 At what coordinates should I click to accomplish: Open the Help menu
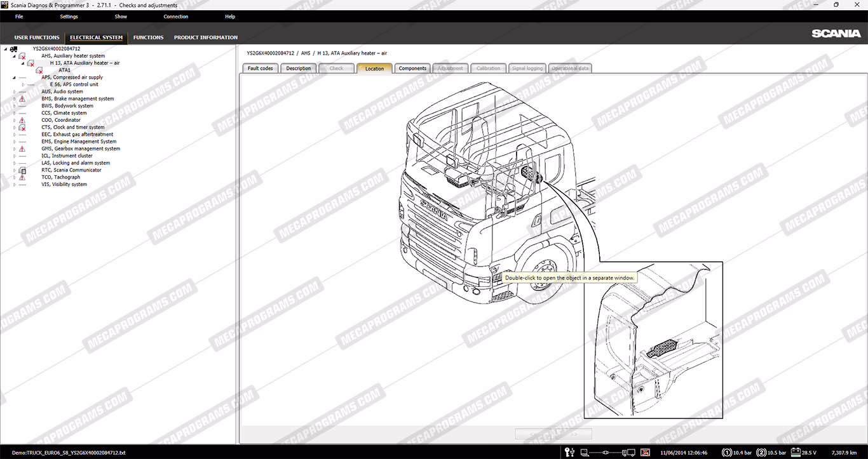click(x=230, y=17)
